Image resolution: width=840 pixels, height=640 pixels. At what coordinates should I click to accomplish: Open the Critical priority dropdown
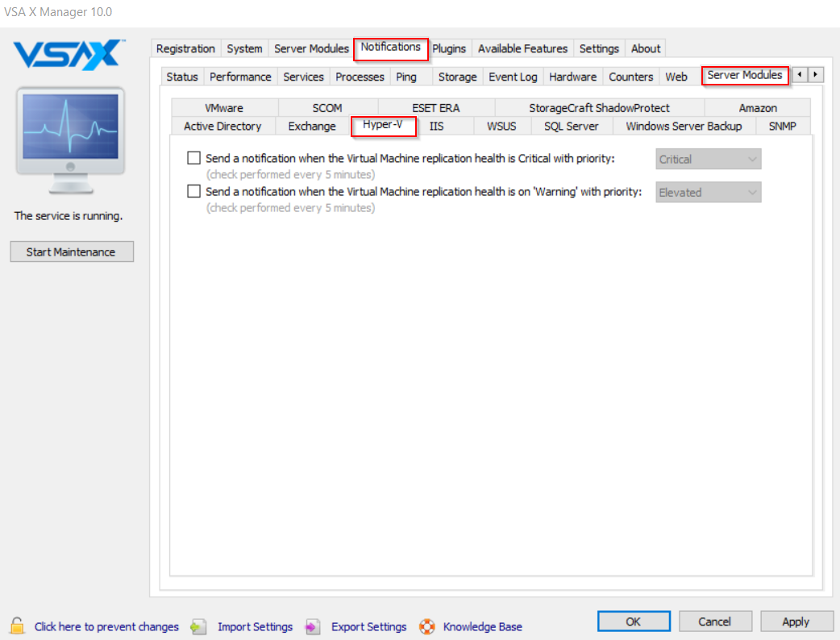click(x=709, y=159)
